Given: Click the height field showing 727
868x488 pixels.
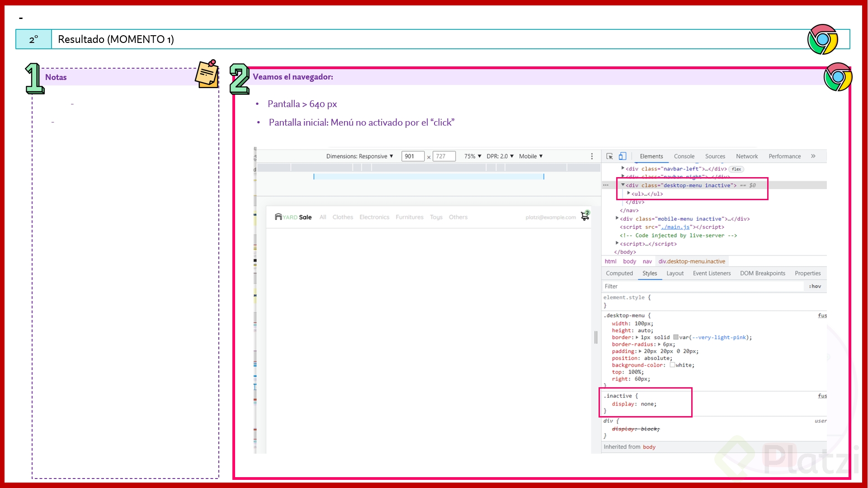Looking at the screenshot, I should (444, 156).
